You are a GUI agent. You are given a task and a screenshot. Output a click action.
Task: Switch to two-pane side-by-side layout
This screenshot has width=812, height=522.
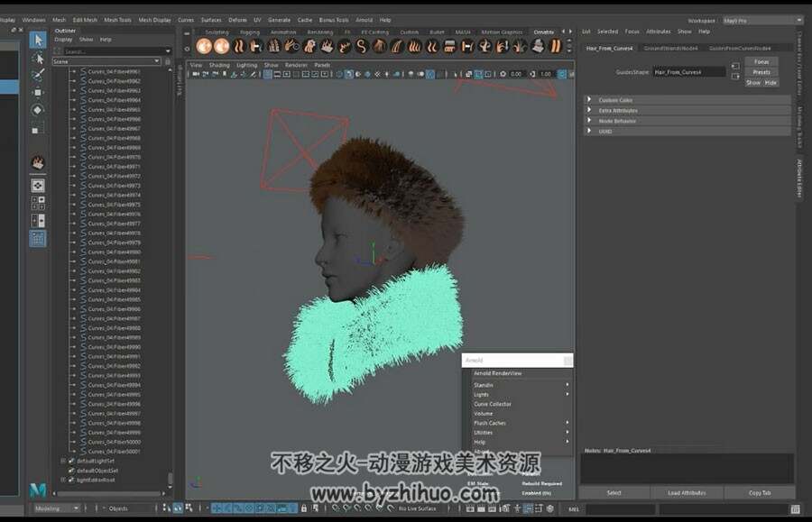(x=37, y=221)
